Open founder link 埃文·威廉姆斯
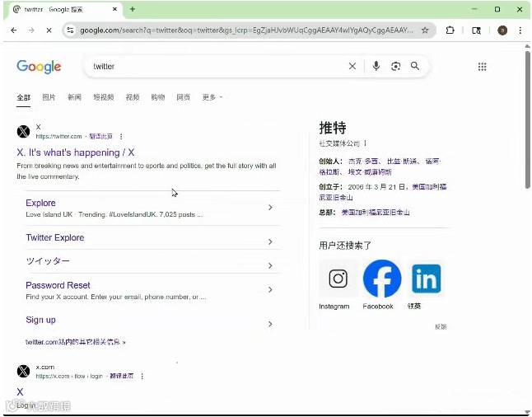Viewport: 532px width, 417px height. [370, 171]
